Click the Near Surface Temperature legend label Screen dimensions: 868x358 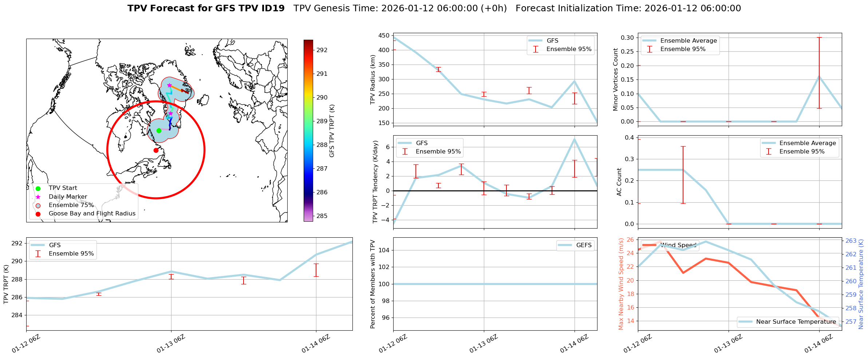pos(796,322)
